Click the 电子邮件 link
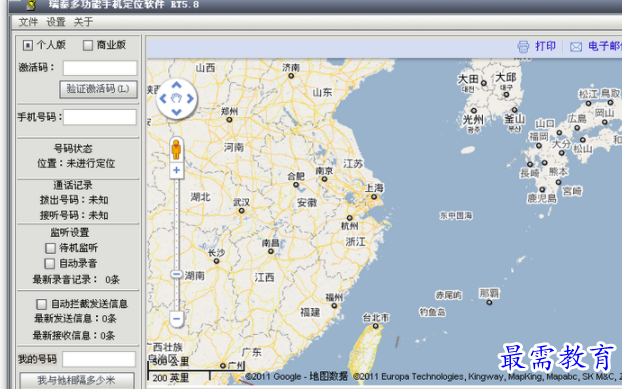The height and width of the screenshot is (389, 622). [605, 46]
